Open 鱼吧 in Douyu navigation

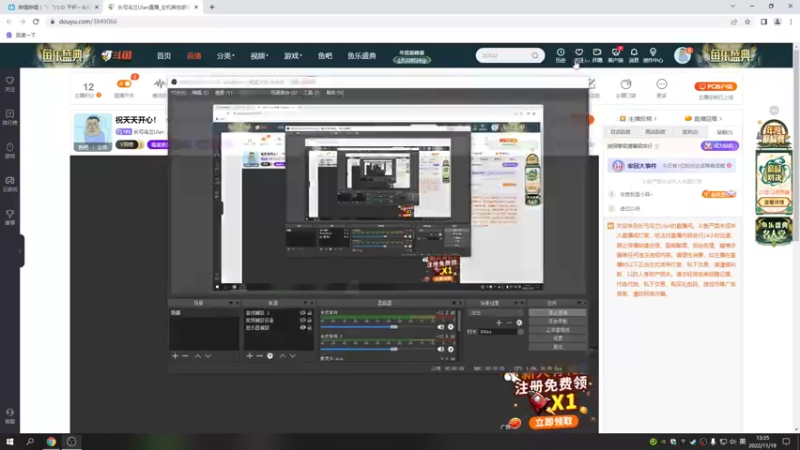(x=325, y=56)
